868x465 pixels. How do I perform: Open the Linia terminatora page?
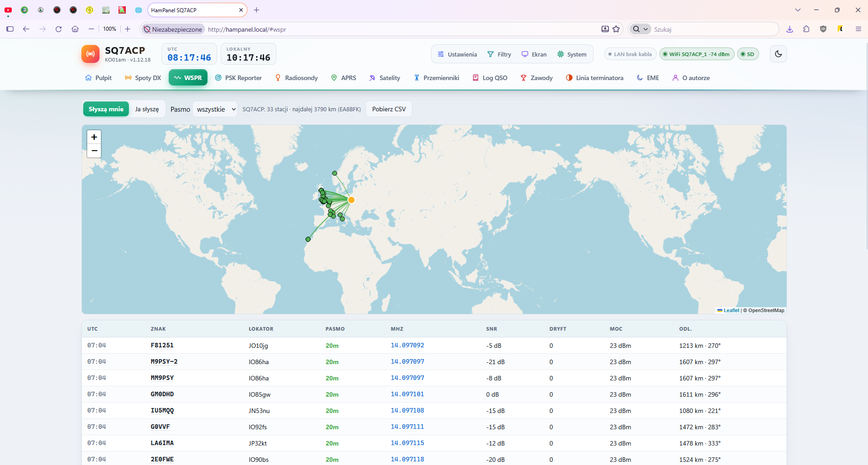tap(594, 78)
